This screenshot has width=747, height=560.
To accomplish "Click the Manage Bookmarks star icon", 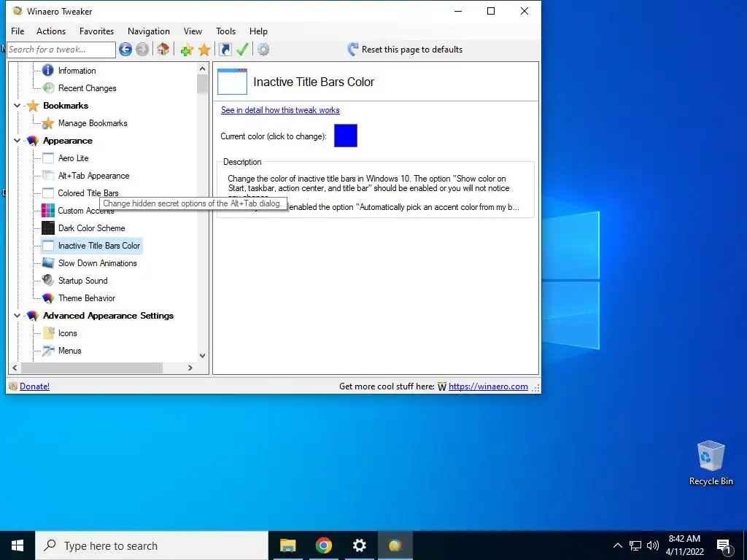I will pos(47,123).
